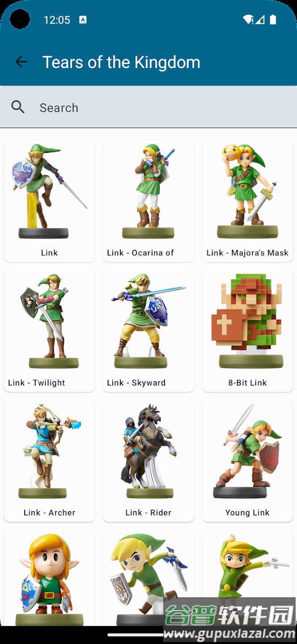Image resolution: width=297 pixels, height=644 pixels.
Task: Click the Tears of the Kingdom title
Action: (121, 62)
